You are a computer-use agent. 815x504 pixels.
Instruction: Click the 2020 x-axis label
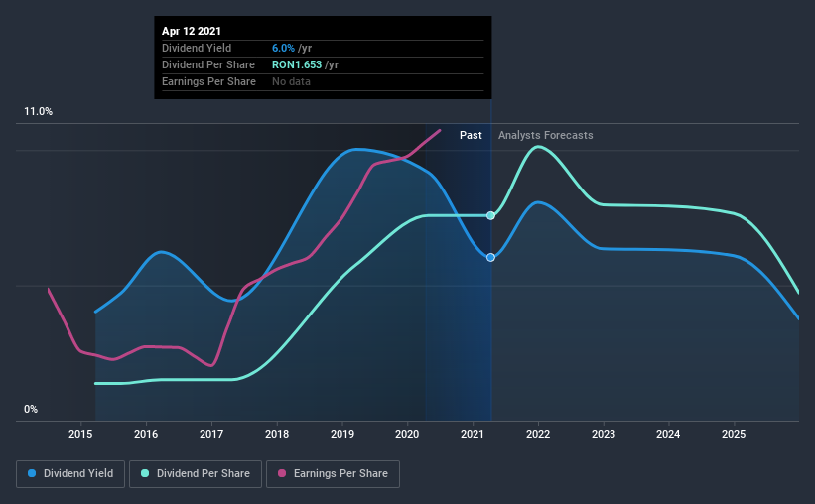pyautogui.click(x=407, y=434)
